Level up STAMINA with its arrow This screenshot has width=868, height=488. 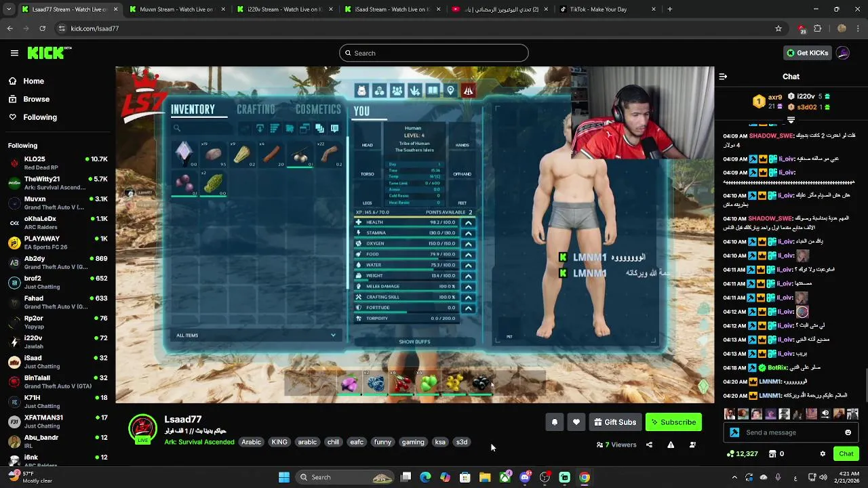point(468,233)
